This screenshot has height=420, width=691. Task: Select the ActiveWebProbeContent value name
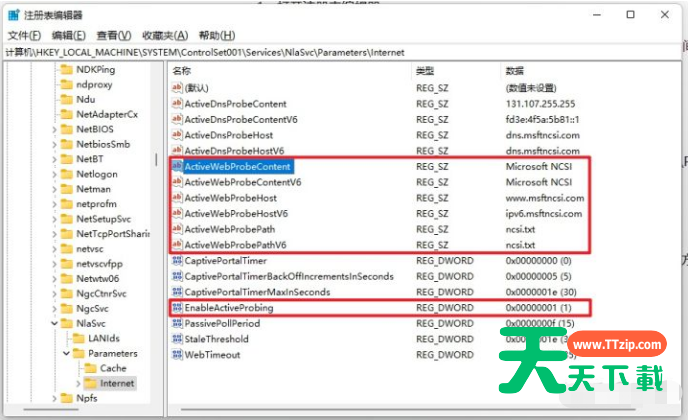(238, 167)
